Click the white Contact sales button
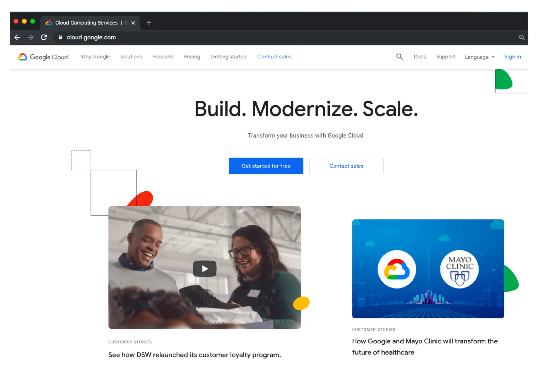 tap(346, 166)
